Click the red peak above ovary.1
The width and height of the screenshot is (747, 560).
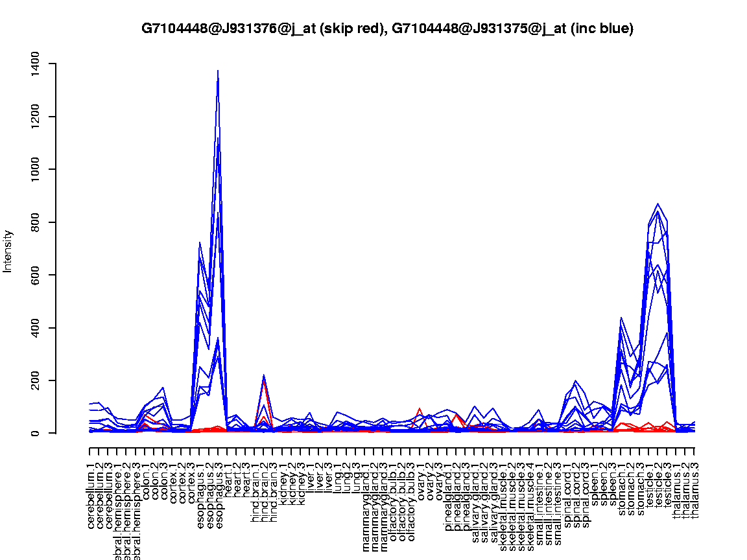click(x=420, y=409)
